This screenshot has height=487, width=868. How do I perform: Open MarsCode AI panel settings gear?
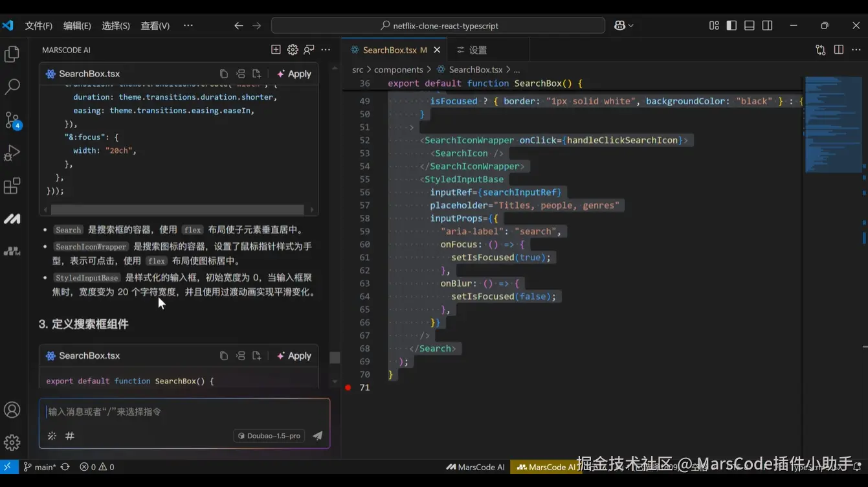(x=293, y=50)
